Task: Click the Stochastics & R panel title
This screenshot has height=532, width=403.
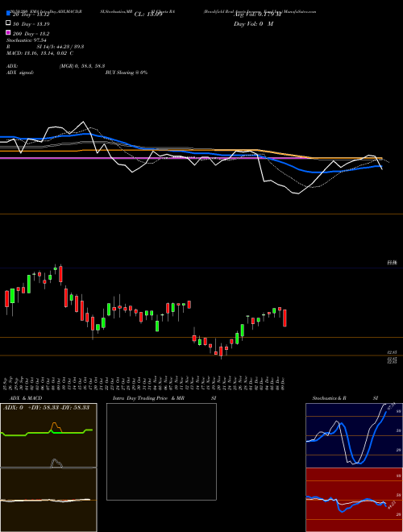Action: point(329,398)
